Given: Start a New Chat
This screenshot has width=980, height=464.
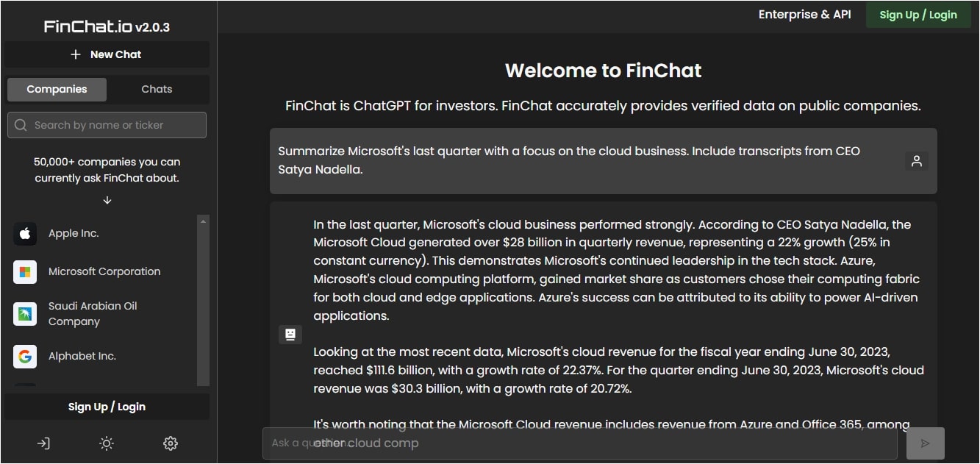Looking at the screenshot, I should click(107, 54).
